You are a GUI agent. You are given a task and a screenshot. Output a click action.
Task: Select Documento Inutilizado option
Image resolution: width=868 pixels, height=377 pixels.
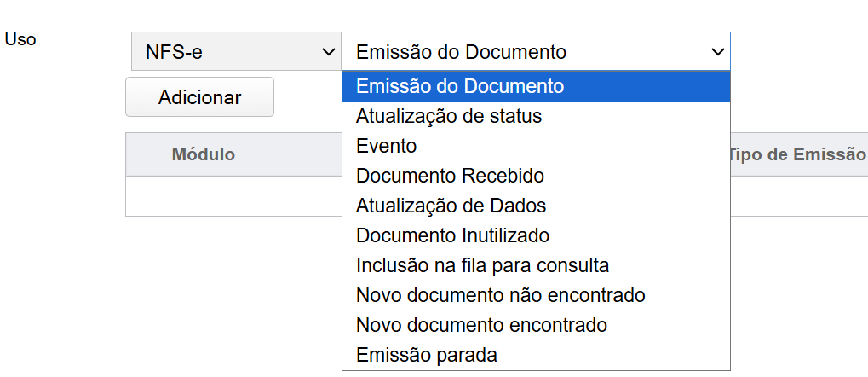(x=452, y=235)
